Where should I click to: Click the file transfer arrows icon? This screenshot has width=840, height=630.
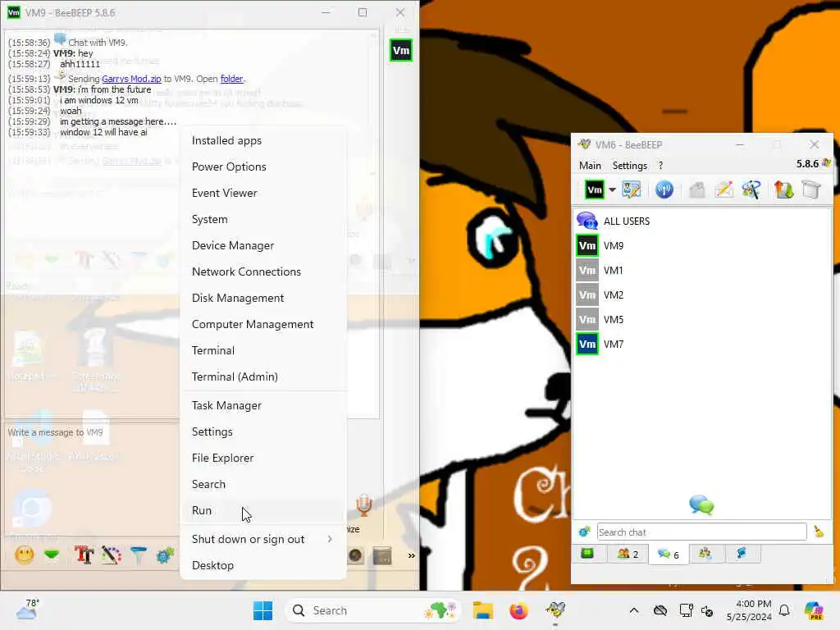(x=783, y=189)
